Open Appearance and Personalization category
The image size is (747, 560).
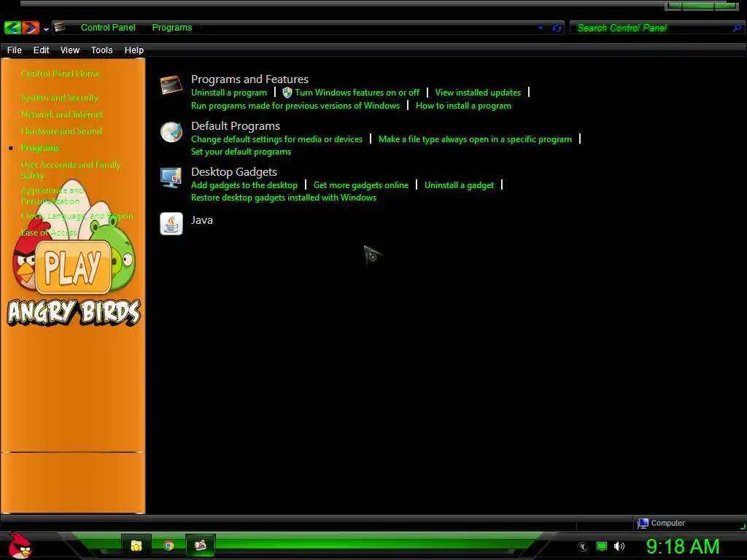[x=53, y=195]
